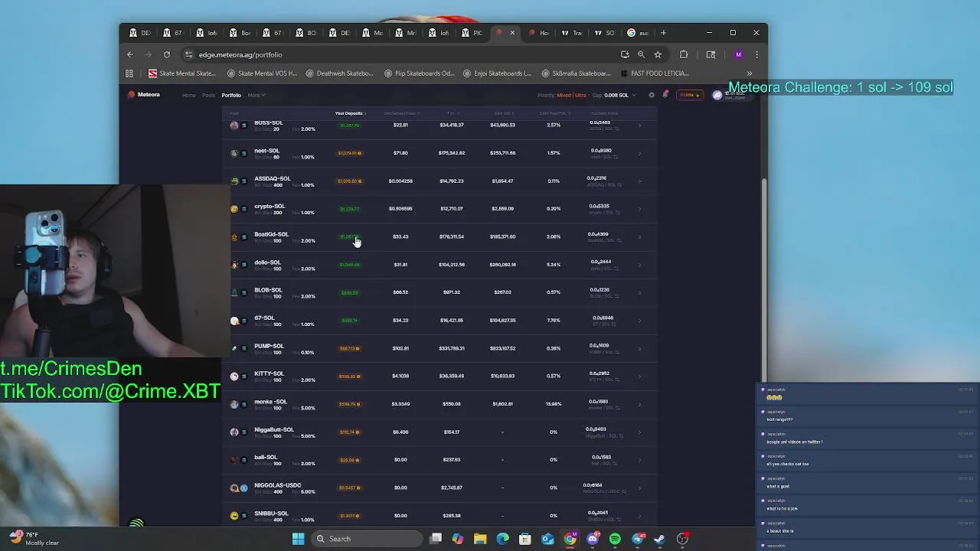Open the BoatKid-SOL pool row arrow
Image resolution: width=980 pixels, height=551 pixels.
tap(639, 236)
